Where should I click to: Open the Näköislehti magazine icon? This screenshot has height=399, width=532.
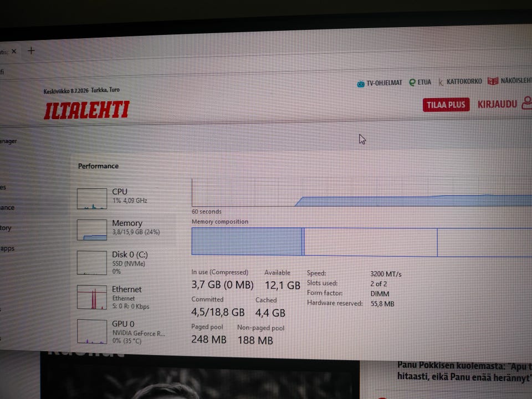tap(493, 81)
